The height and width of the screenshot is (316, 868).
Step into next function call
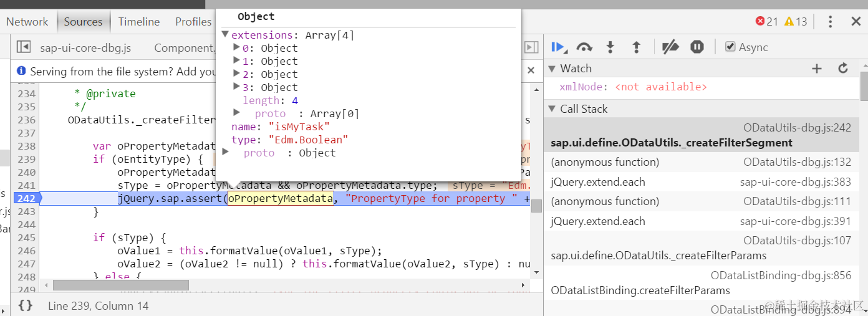(x=610, y=47)
